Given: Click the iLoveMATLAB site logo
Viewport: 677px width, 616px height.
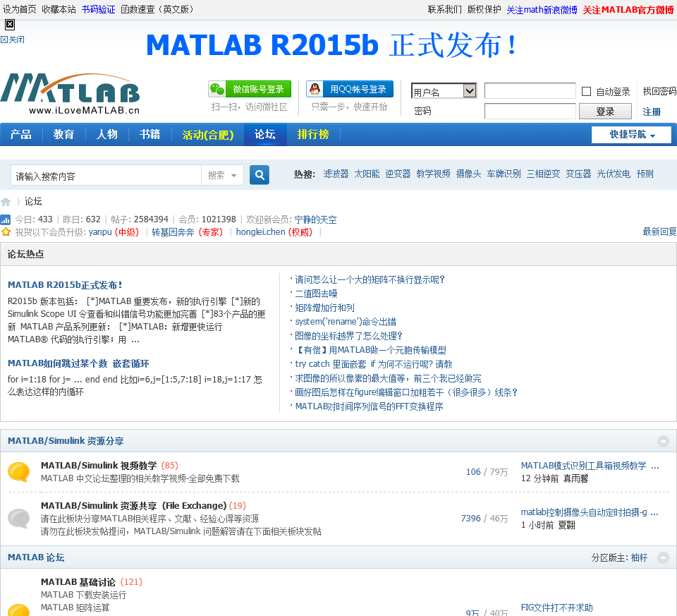Looking at the screenshot, I should pos(71,94).
